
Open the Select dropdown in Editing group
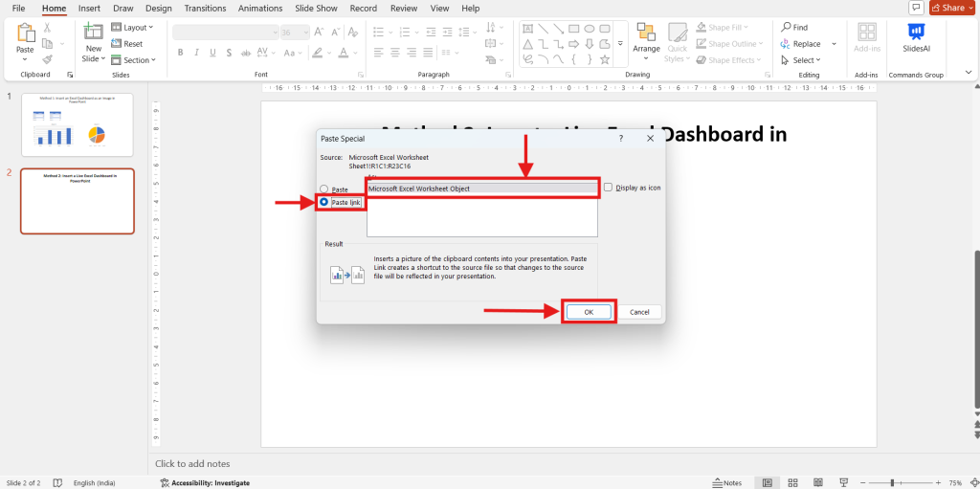801,60
